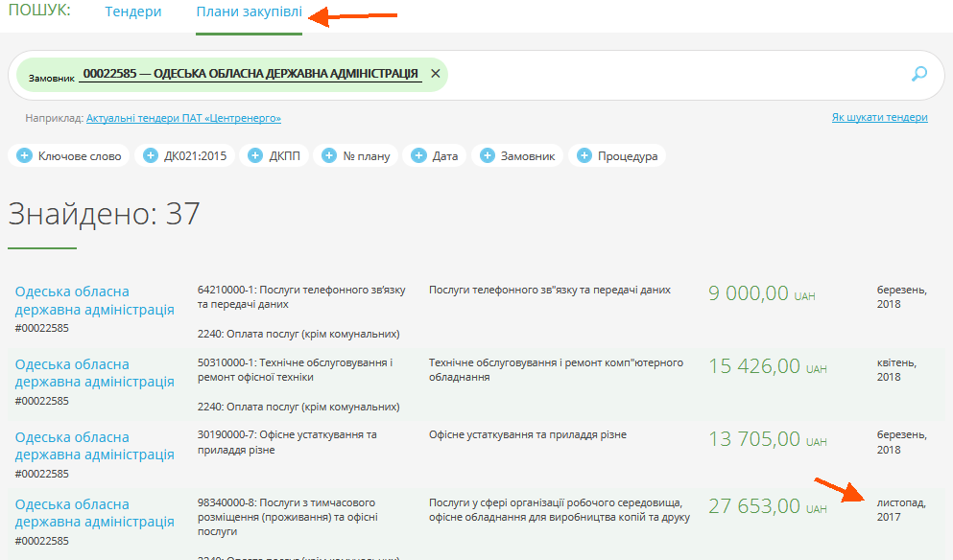
Task: Click plus icon on ДКПП filter
Action: click(x=255, y=156)
